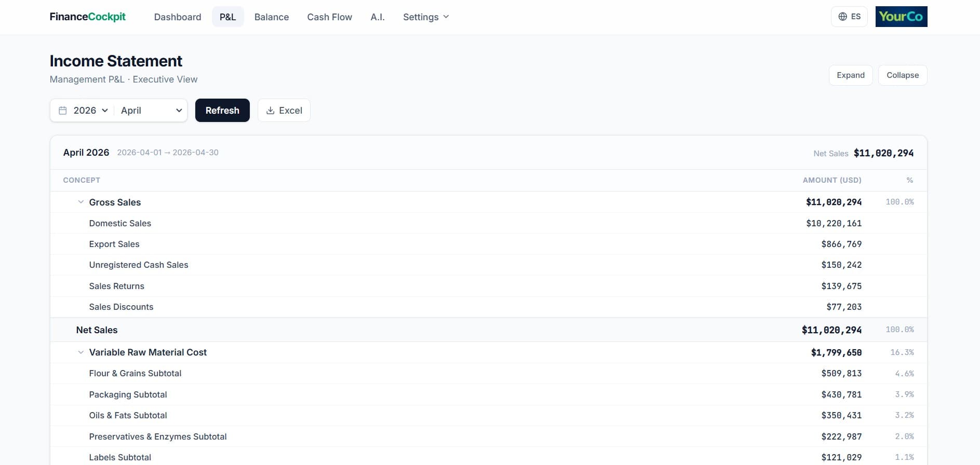The width and height of the screenshot is (980, 465).
Task: Click the FinanceCockpit logo
Action: 87,17
